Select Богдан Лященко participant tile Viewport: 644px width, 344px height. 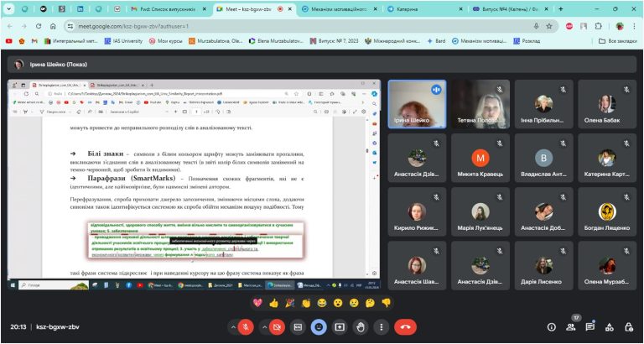(x=606, y=211)
